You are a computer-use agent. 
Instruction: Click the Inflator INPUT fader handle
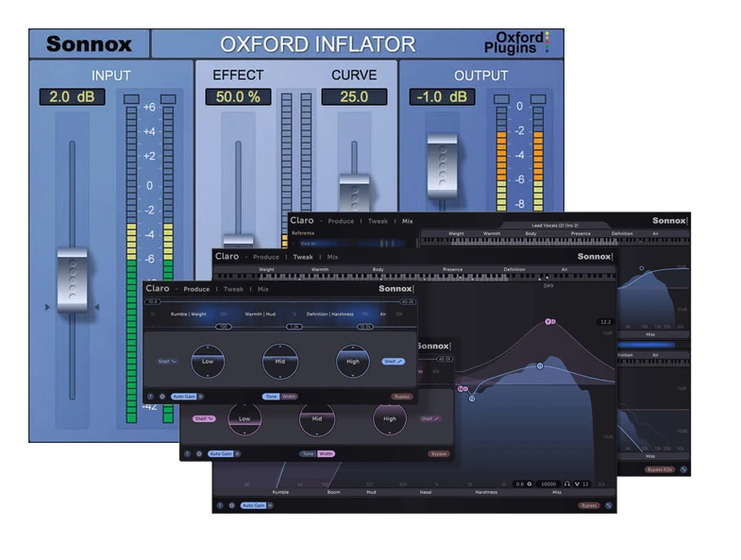(x=73, y=280)
